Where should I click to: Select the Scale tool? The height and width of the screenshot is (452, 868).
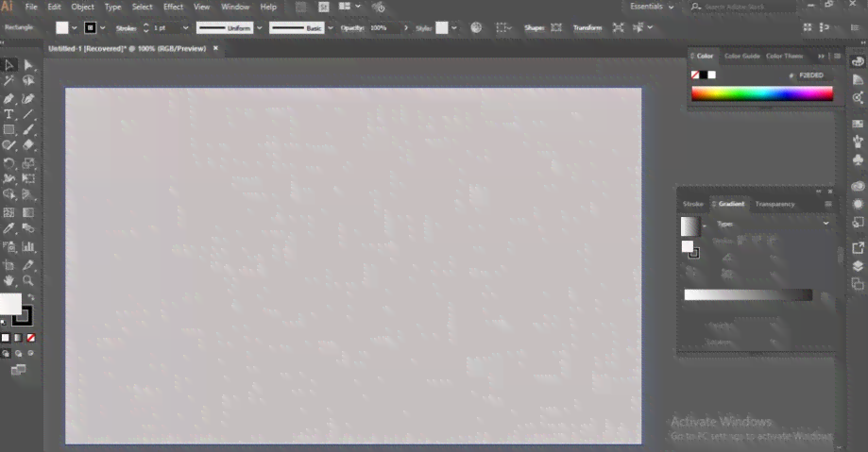point(28,163)
